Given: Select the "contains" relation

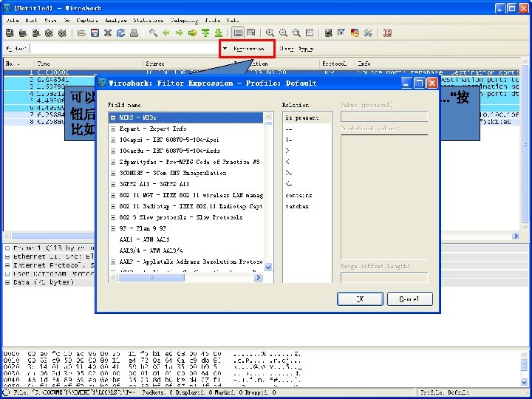Looking at the screenshot, I should (299, 195).
